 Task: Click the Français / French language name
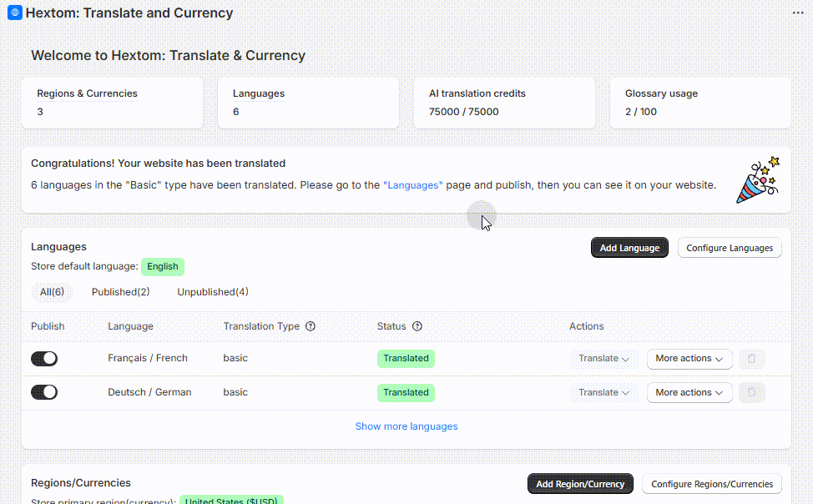coord(148,358)
